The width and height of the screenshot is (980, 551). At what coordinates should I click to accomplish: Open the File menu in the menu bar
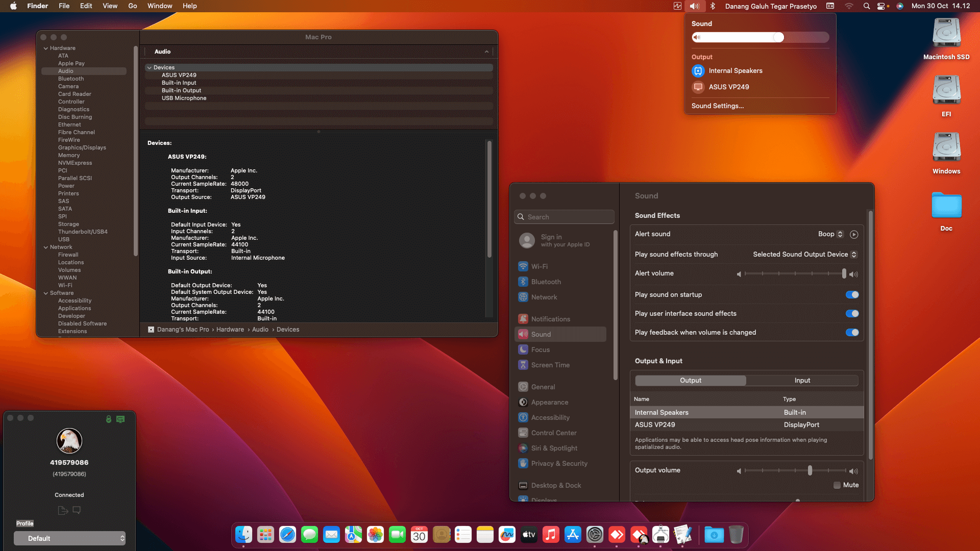coord(64,6)
